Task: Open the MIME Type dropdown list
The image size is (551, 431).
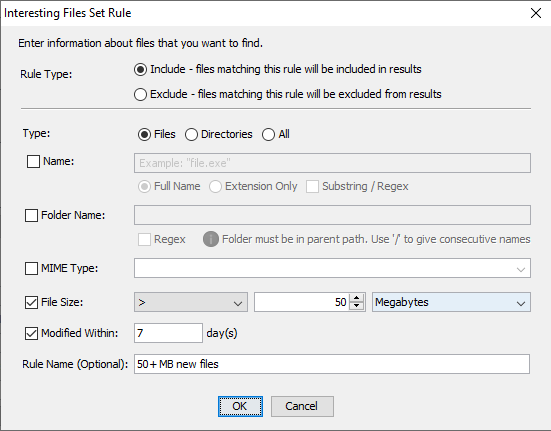Action: coord(332,268)
